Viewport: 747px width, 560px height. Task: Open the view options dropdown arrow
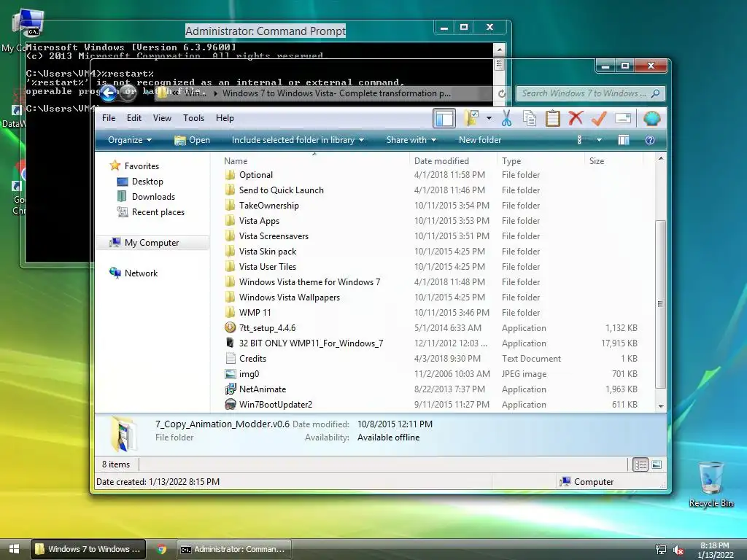point(599,140)
